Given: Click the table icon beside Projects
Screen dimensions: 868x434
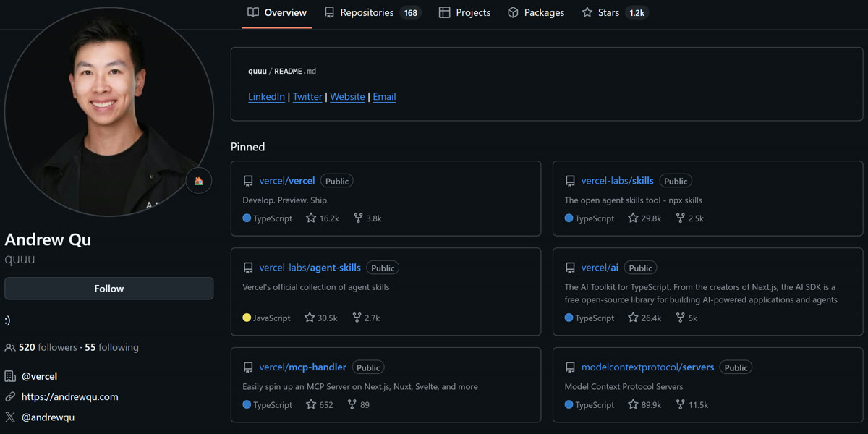Looking at the screenshot, I should click(x=444, y=12).
